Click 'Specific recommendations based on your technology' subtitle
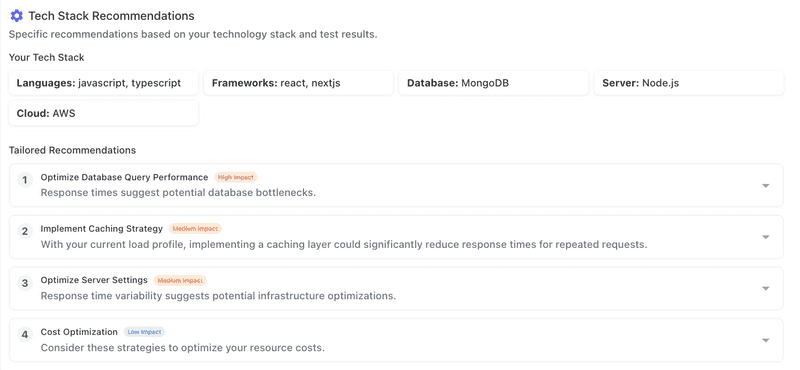 (193, 35)
